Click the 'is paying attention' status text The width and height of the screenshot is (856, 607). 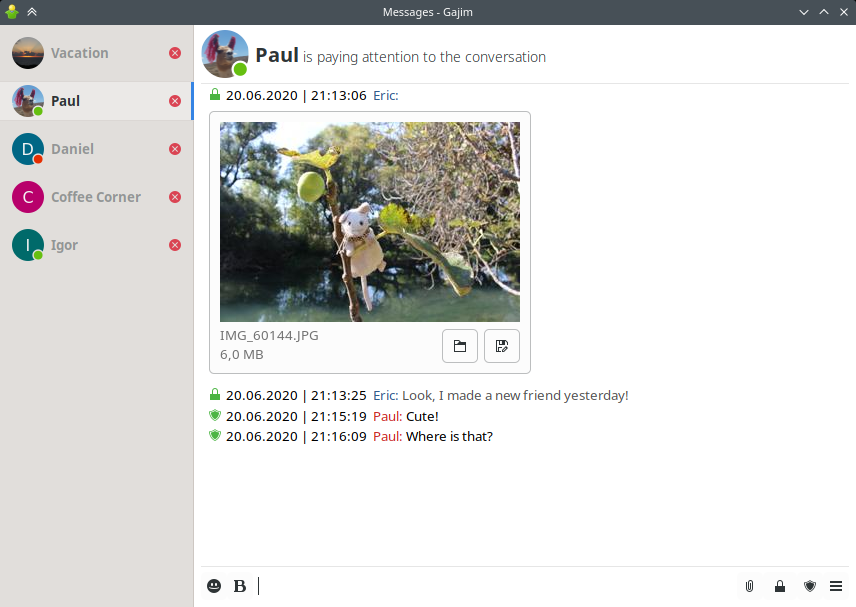424,57
